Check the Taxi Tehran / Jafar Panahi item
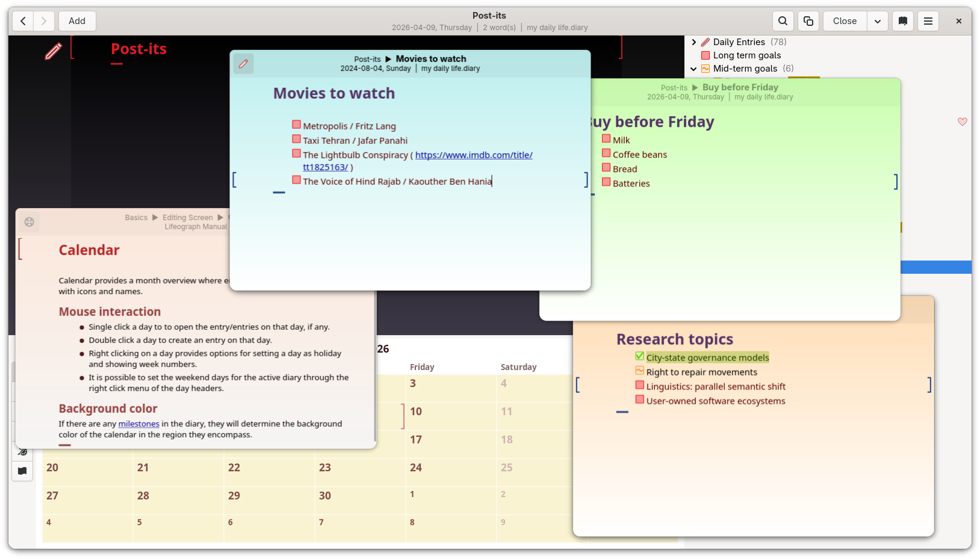 coord(296,139)
